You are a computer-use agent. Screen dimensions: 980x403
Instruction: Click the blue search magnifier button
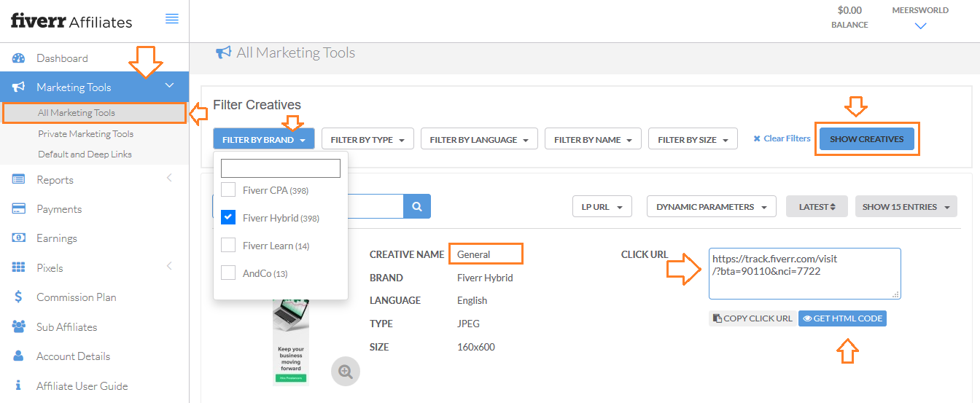(x=417, y=206)
